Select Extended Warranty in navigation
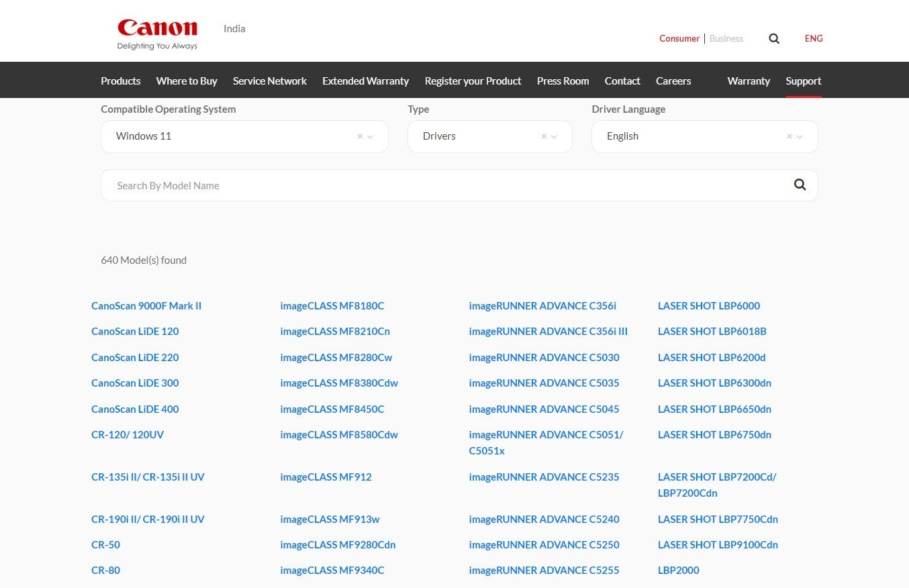The image size is (909, 588). click(365, 81)
